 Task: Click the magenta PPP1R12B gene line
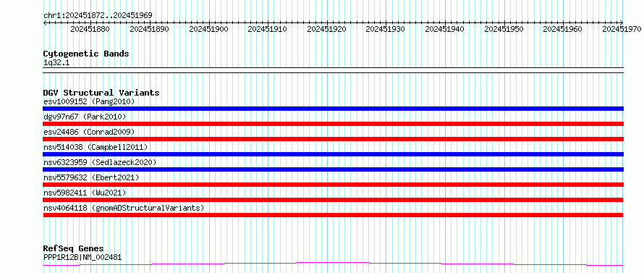333,264
